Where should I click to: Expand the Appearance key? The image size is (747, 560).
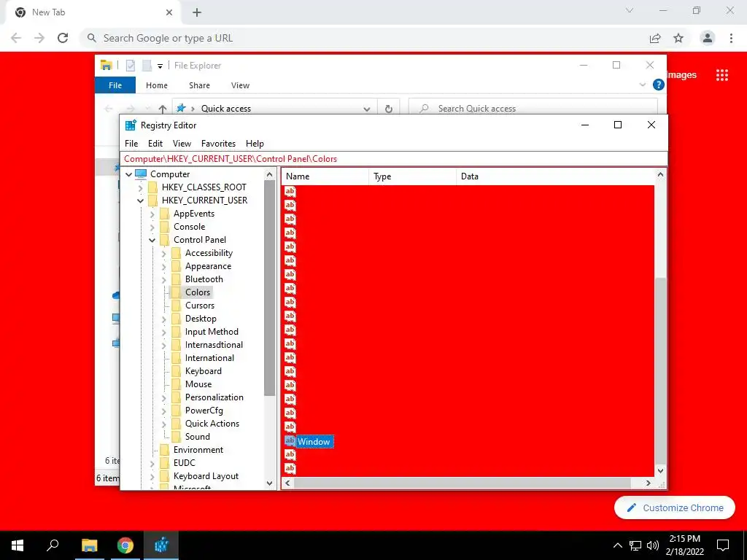pyautogui.click(x=163, y=266)
